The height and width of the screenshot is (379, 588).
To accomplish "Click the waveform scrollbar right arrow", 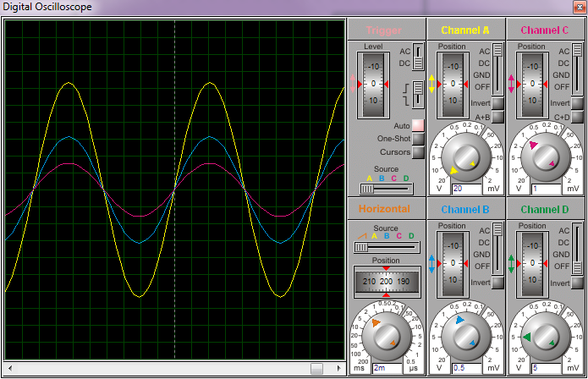I will (339, 369).
